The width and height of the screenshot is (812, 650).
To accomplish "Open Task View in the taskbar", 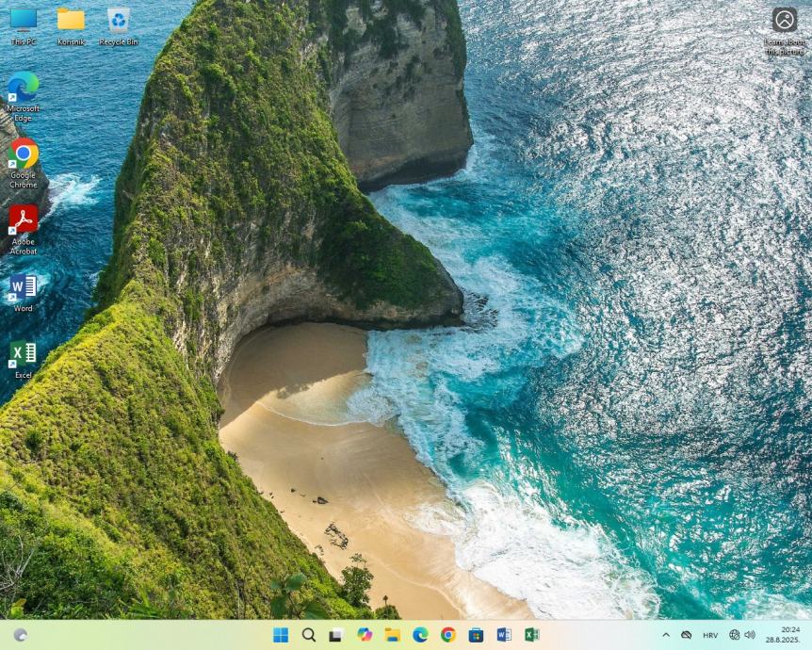I will click(336, 635).
